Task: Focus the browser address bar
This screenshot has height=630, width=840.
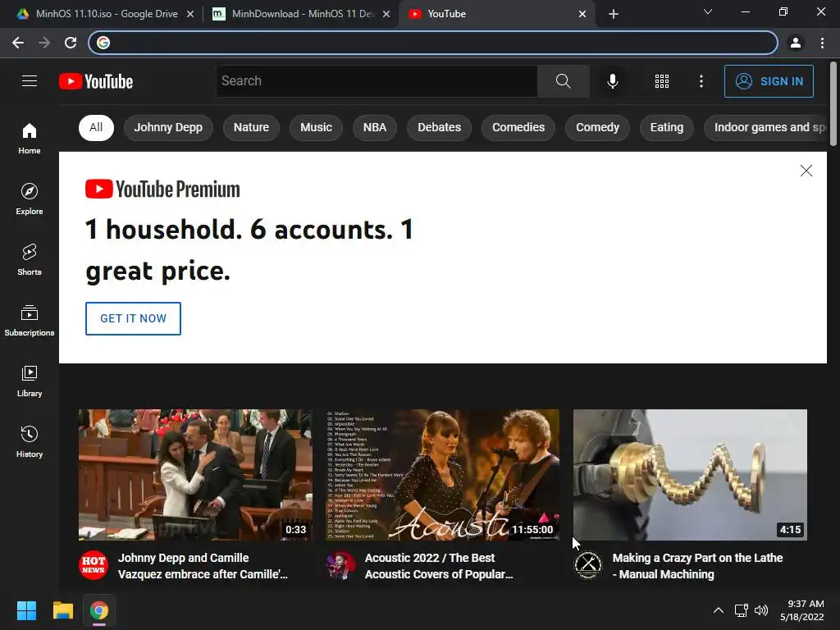Action: [433, 43]
